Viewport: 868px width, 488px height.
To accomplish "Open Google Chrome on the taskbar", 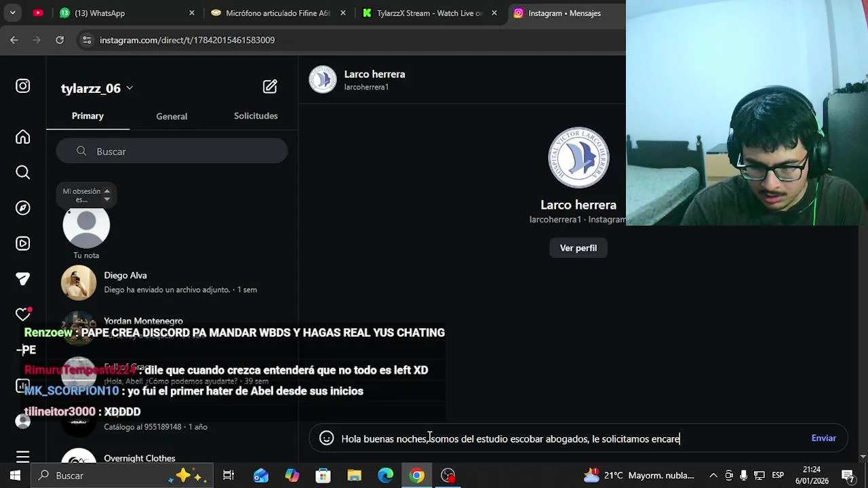I will [417, 475].
